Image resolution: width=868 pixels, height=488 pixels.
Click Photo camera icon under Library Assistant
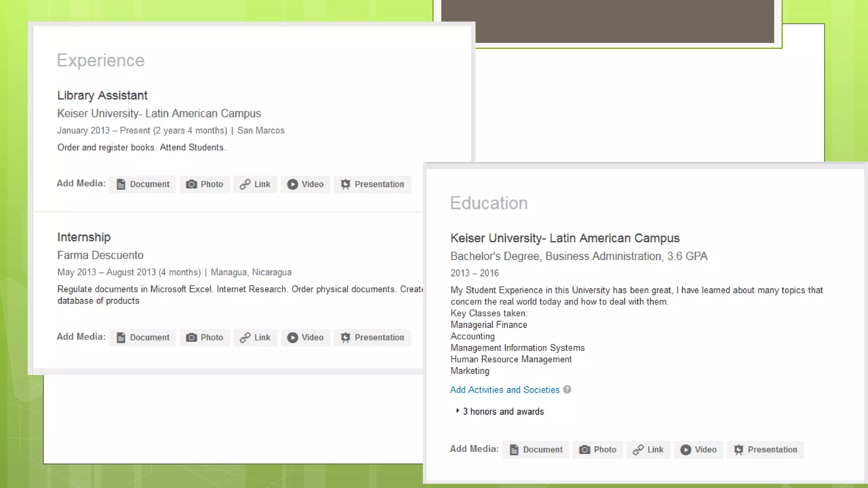192,184
